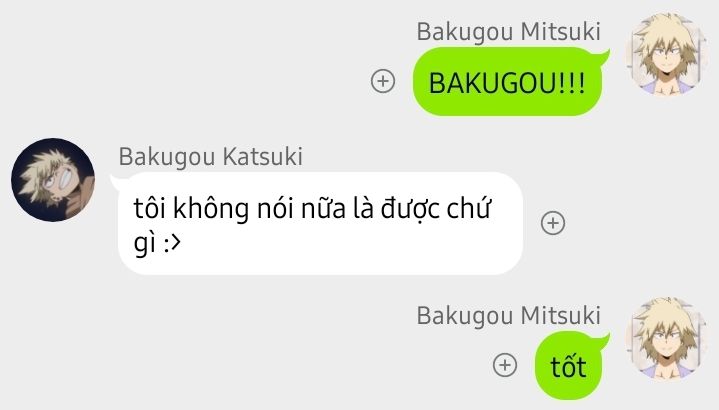Open Bakugou Katsuki's round profile picture
Screen dimensions: 719x410
pyautogui.click(x=53, y=180)
